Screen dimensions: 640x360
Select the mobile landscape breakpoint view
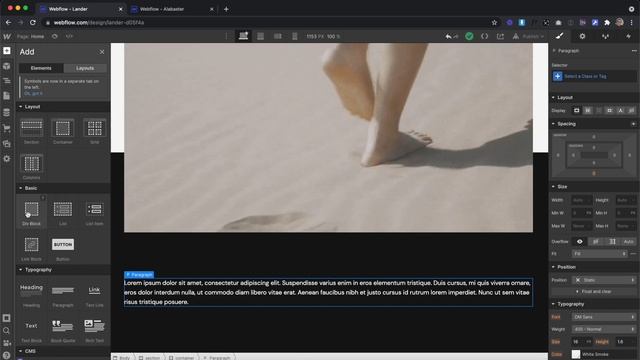click(x=278, y=36)
